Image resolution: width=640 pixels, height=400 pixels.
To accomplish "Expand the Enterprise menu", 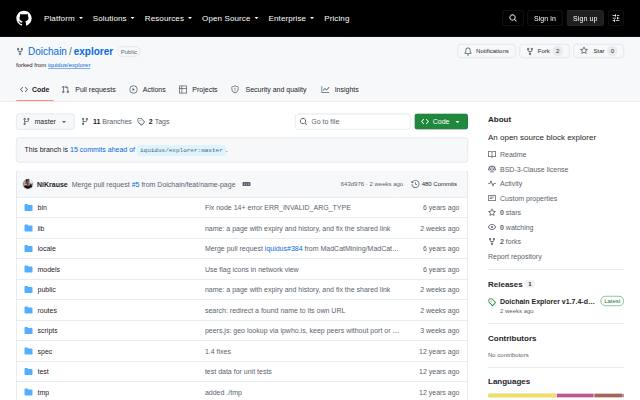I will coord(291,18).
